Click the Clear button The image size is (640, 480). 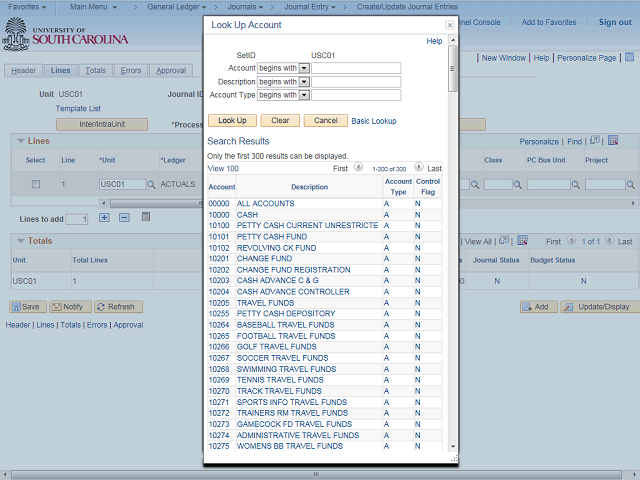click(280, 120)
